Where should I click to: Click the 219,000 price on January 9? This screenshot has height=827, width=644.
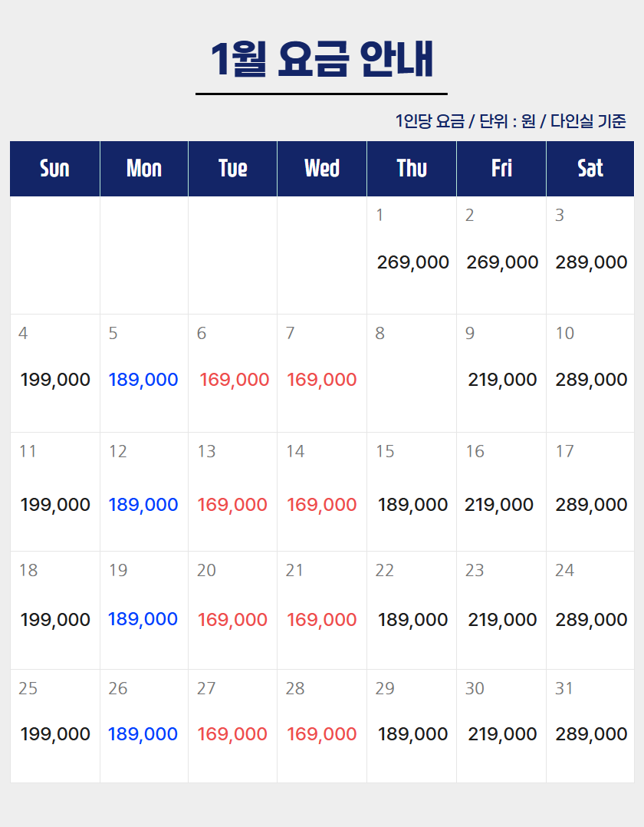click(502, 380)
